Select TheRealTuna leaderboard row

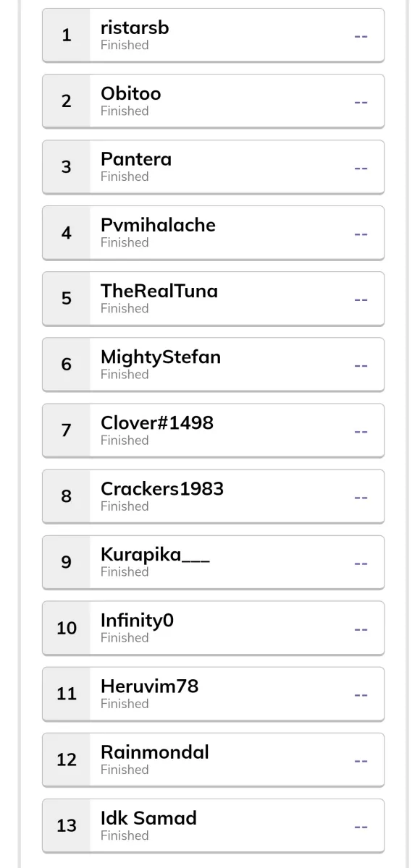(x=213, y=299)
